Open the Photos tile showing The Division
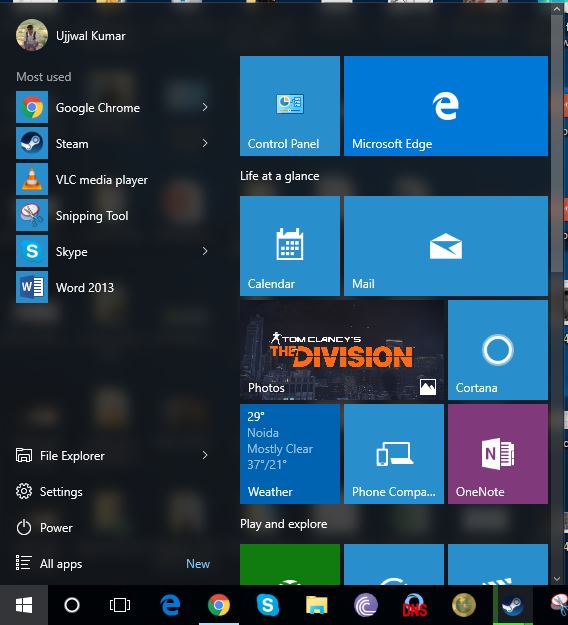 [x=342, y=350]
